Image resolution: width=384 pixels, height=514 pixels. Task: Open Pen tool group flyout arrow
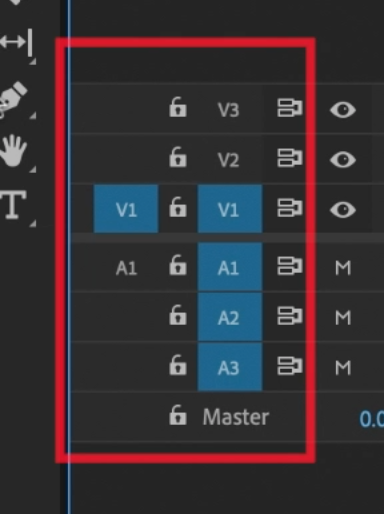(33, 116)
